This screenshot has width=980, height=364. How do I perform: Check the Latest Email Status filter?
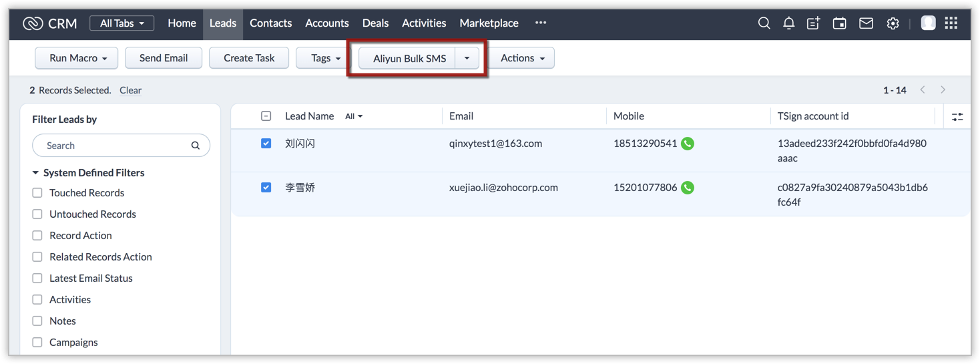coord(37,279)
